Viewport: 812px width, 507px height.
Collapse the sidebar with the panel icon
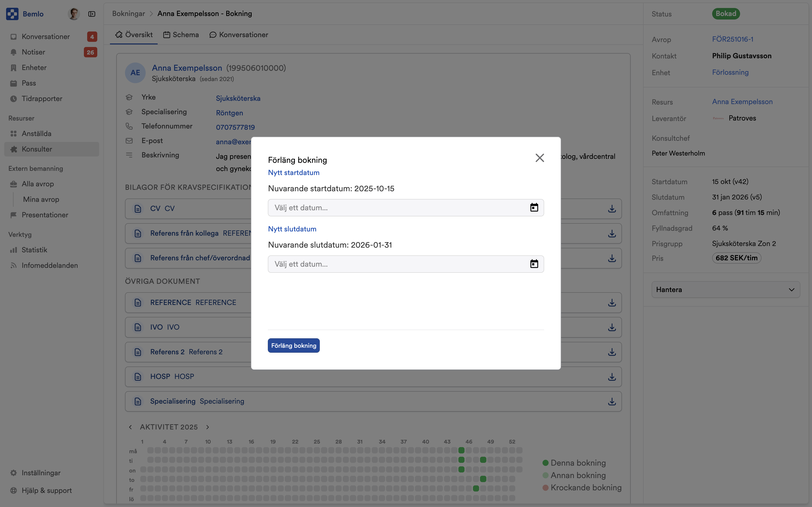pos(92,14)
